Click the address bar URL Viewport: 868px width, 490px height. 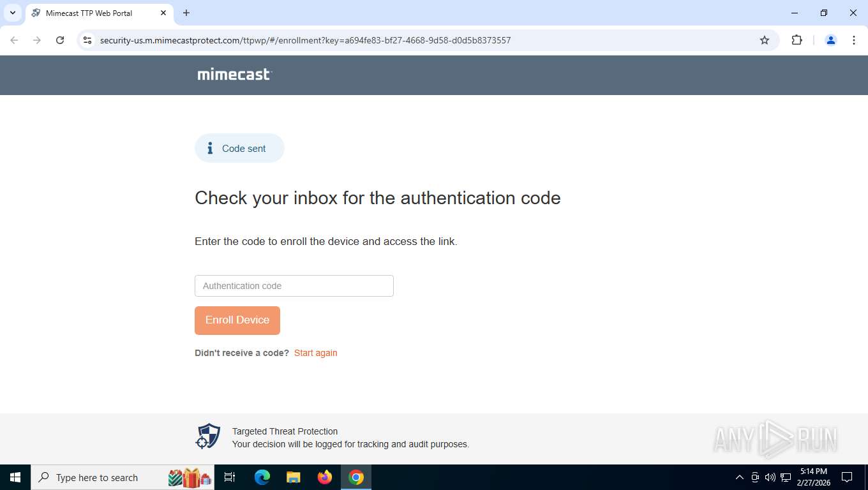(x=305, y=40)
